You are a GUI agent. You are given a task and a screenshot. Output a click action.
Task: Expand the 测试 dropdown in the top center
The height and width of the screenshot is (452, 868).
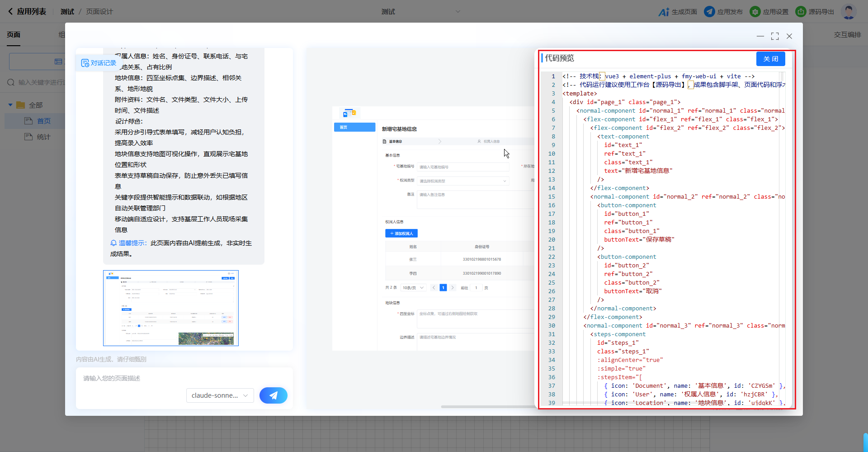458,12
